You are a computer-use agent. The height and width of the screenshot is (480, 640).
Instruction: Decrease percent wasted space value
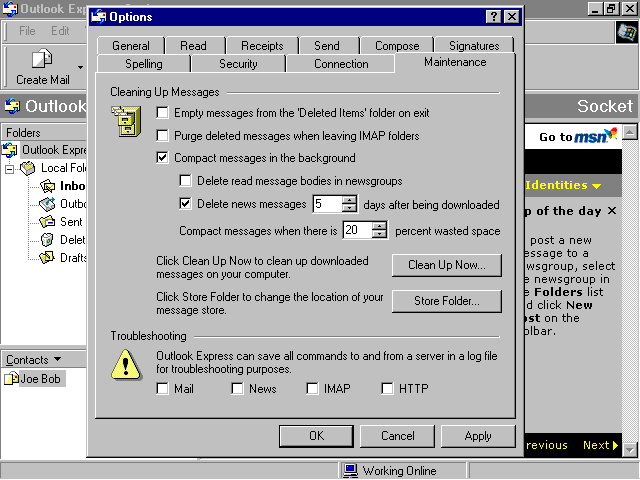(379, 234)
